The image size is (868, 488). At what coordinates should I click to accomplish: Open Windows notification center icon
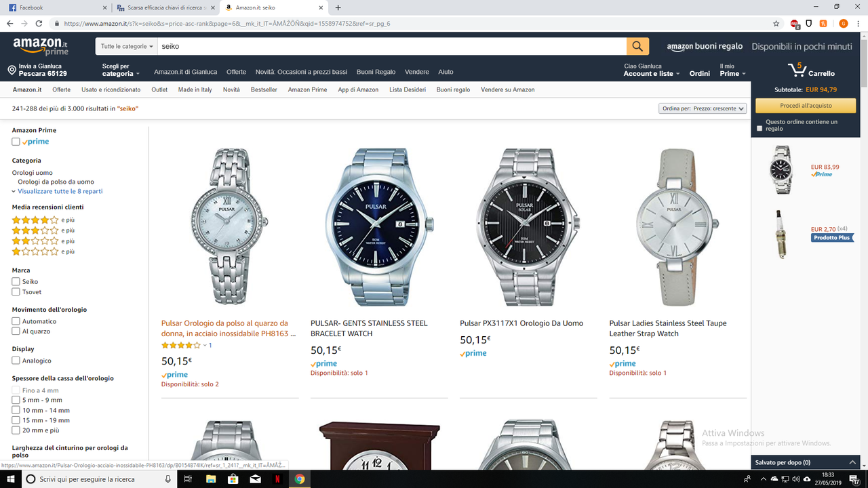coord(854,479)
